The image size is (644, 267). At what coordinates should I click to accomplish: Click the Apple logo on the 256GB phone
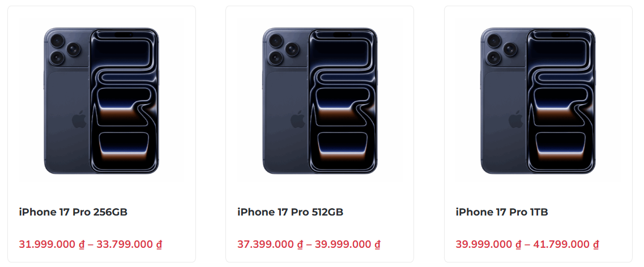(x=79, y=120)
